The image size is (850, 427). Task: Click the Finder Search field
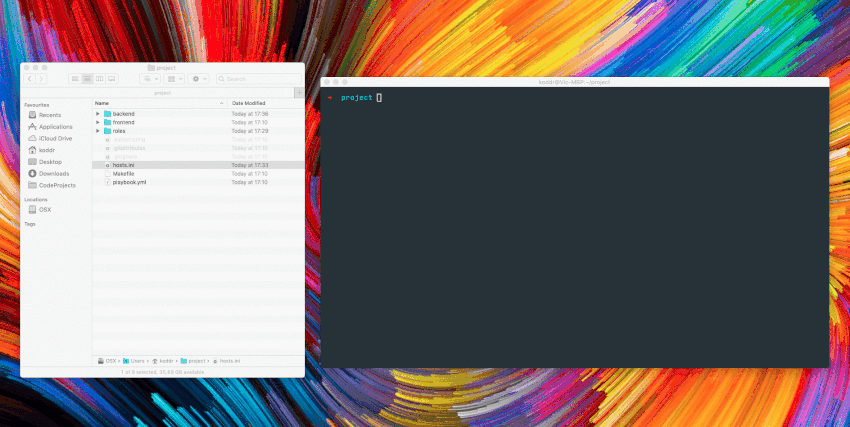click(259, 79)
